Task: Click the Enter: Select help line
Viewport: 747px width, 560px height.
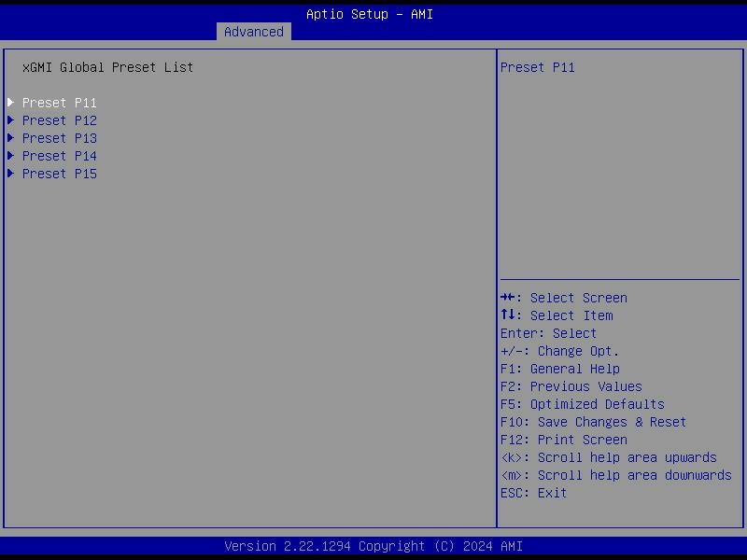Action: (548, 333)
